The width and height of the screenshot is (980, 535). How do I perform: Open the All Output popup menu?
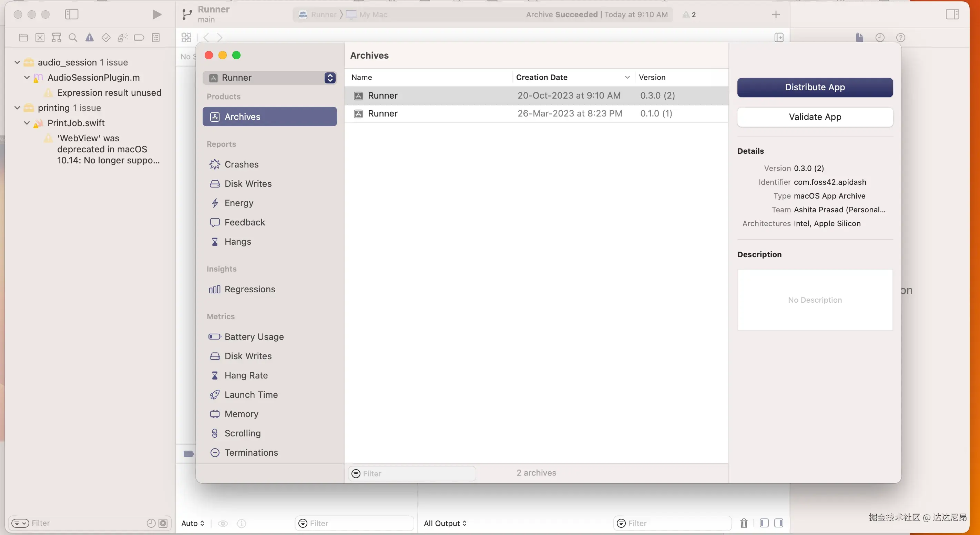click(445, 523)
